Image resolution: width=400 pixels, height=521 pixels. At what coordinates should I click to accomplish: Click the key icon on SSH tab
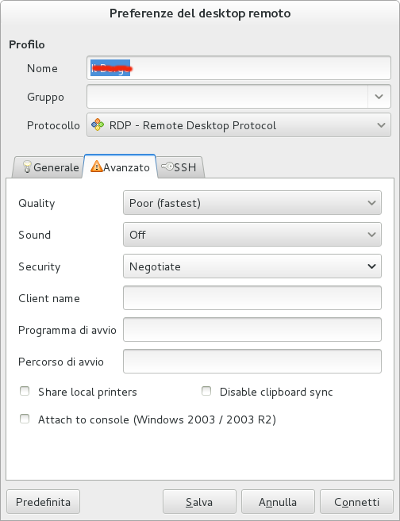point(167,166)
